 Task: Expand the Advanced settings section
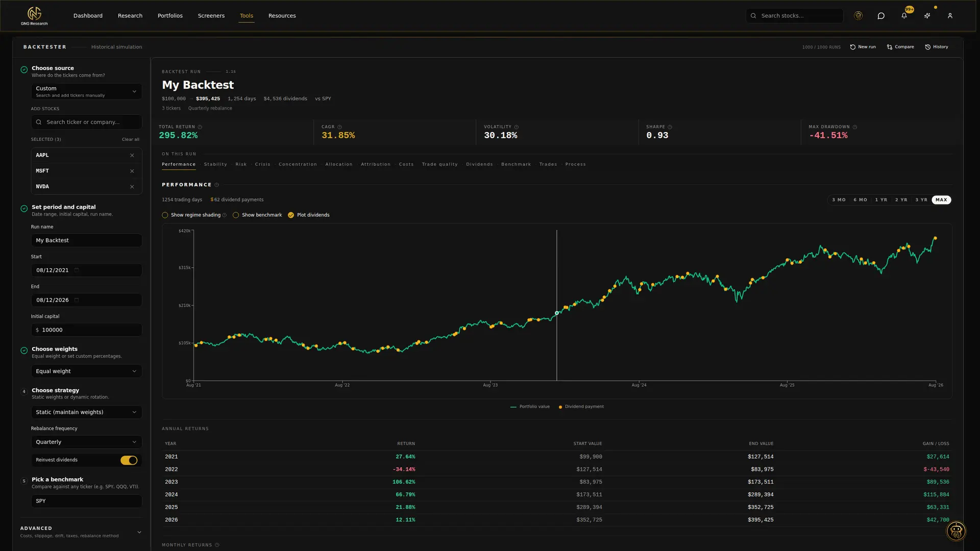[x=81, y=532]
